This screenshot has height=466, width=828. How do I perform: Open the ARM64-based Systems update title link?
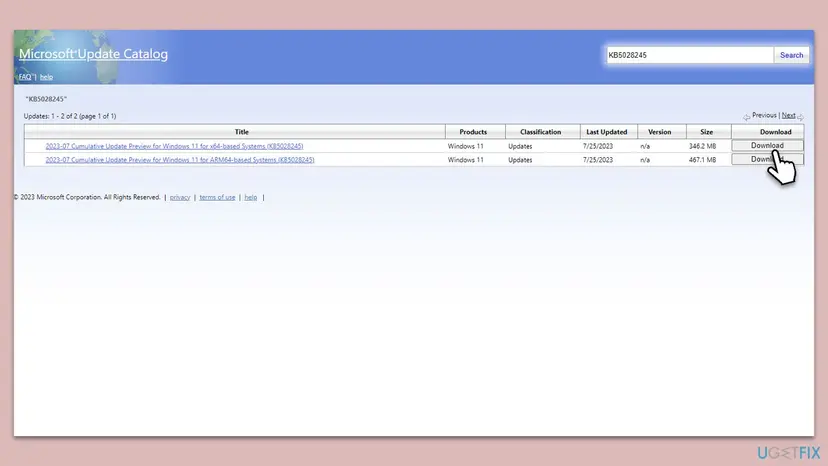pyautogui.click(x=180, y=160)
